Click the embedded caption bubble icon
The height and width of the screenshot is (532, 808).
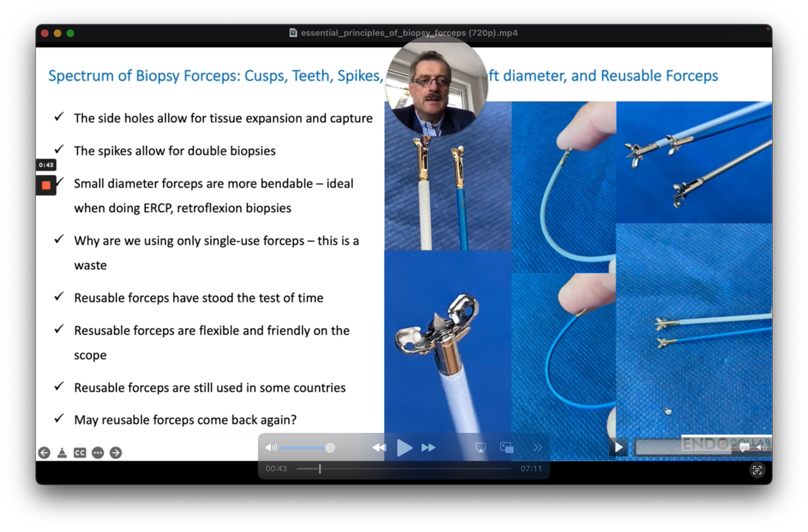pyautogui.click(x=744, y=448)
